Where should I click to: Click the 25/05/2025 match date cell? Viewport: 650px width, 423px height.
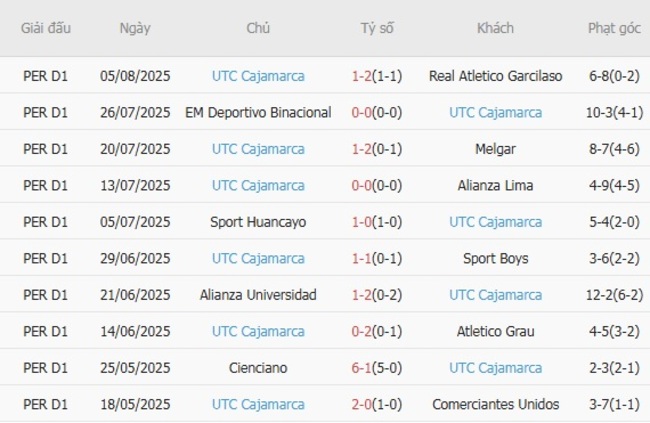pyautogui.click(x=135, y=368)
